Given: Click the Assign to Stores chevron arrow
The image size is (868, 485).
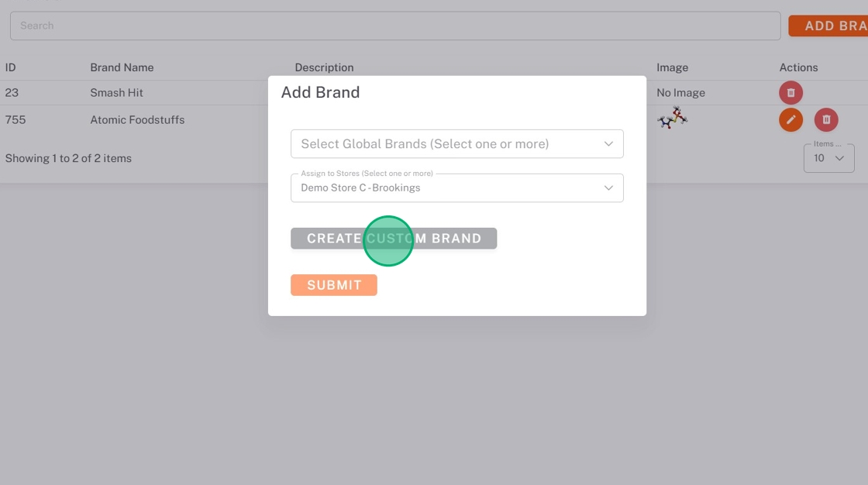Looking at the screenshot, I should coord(608,188).
